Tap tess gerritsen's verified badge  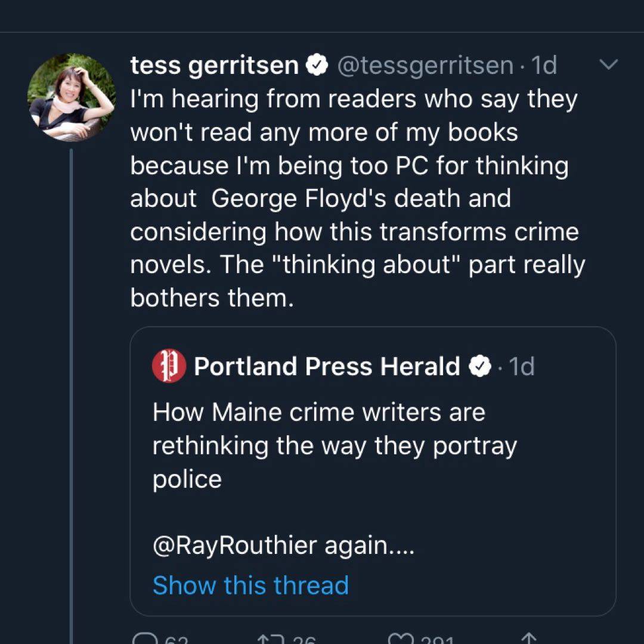coord(317,65)
